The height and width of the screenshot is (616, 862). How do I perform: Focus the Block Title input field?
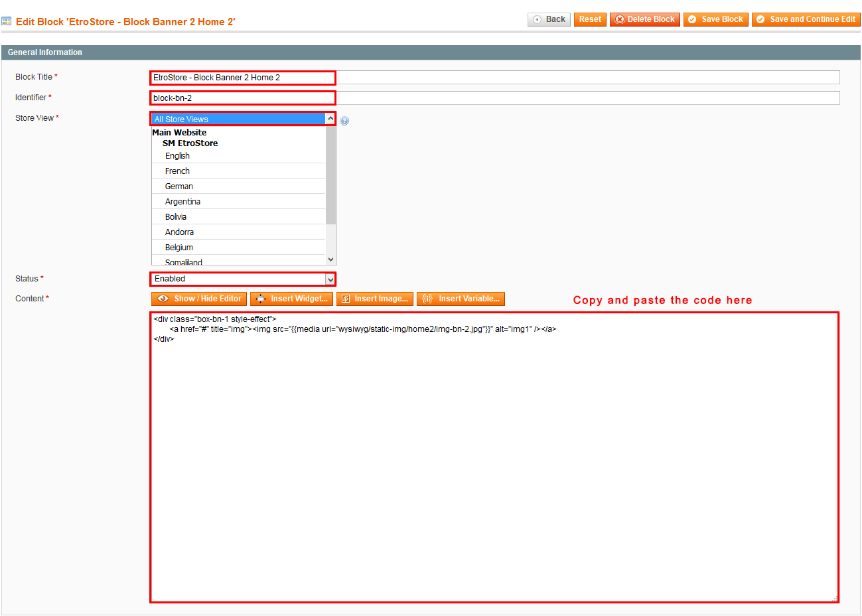[495, 78]
